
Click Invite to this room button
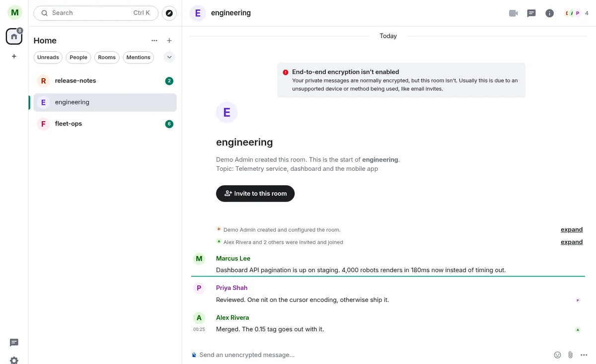click(255, 194)
